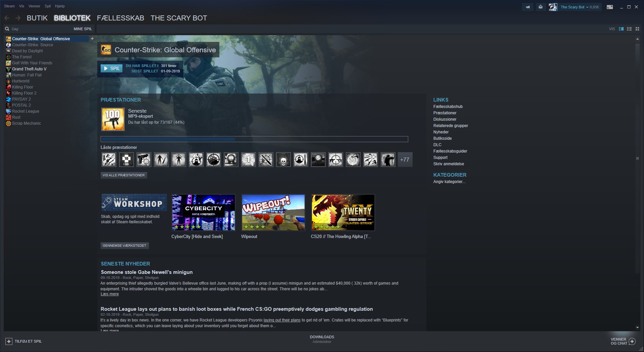Open the Steam announcements megaphone icon
This screenshot has width=644, height=352.
coord(528,7)
